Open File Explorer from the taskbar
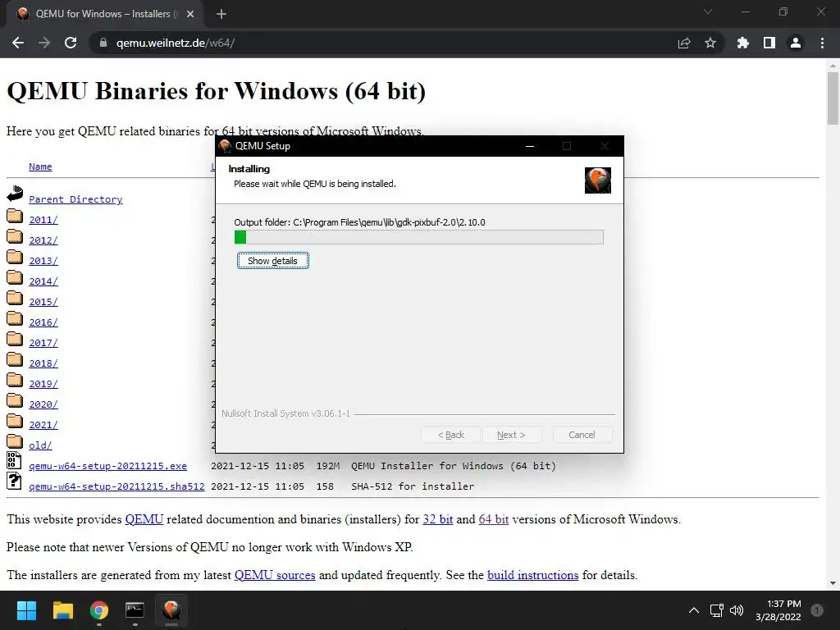840x630 pixels. (62, 610)
